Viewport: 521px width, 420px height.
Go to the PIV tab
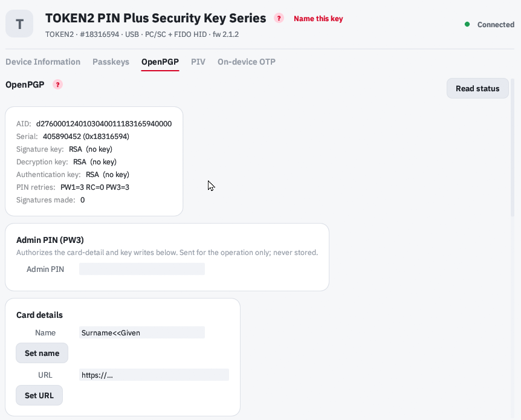click(198, 62)
